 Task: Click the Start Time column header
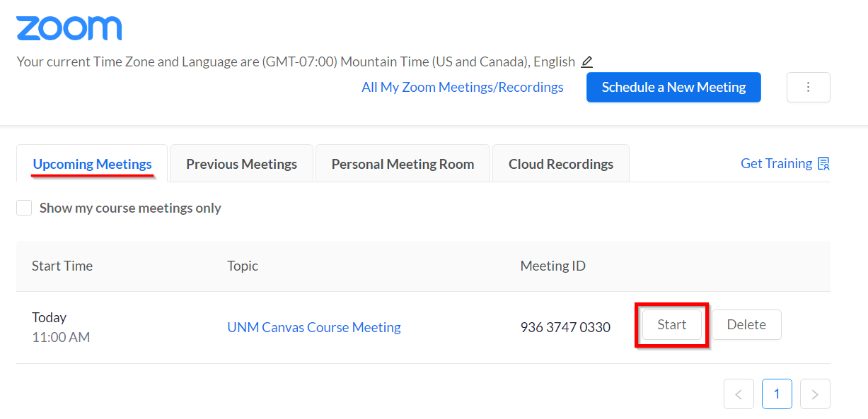62,266
